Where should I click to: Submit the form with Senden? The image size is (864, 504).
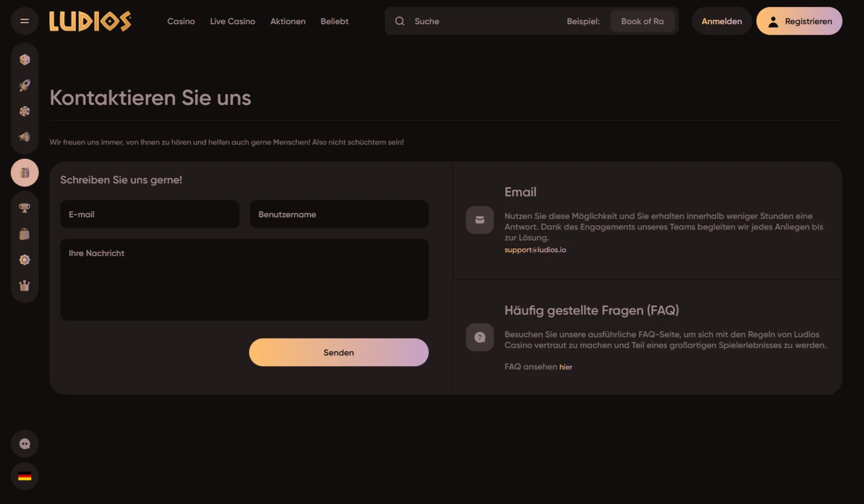pyautogui.click(x=339, y=353)
